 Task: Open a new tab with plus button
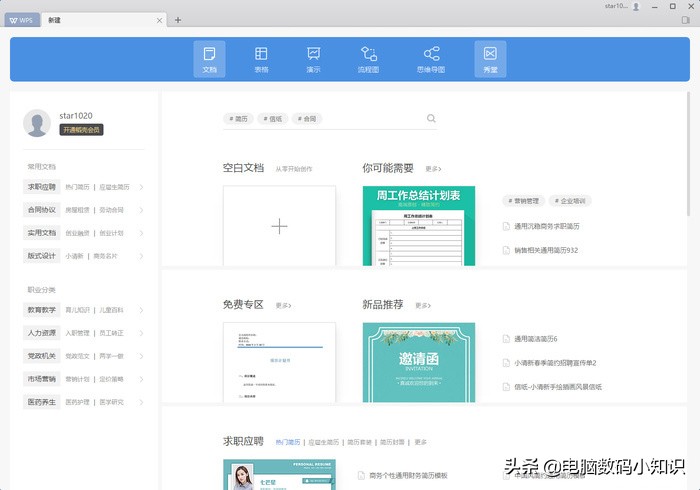[x=178, y=20]
